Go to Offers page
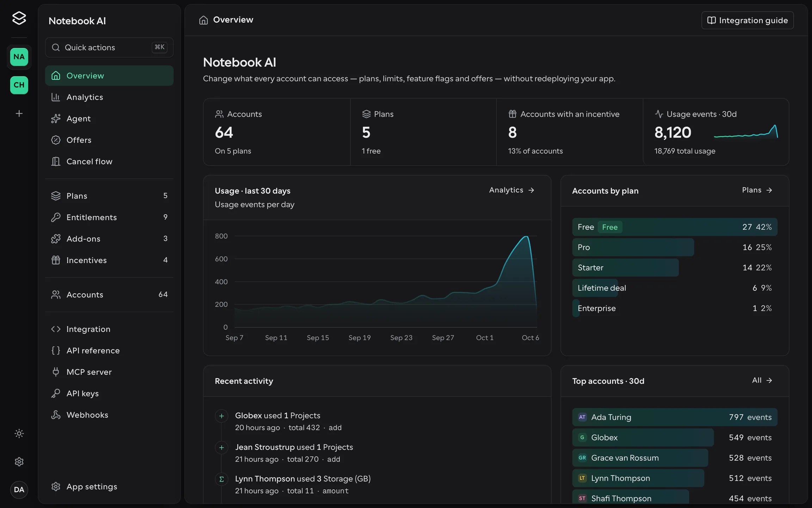 coord(109,140)
